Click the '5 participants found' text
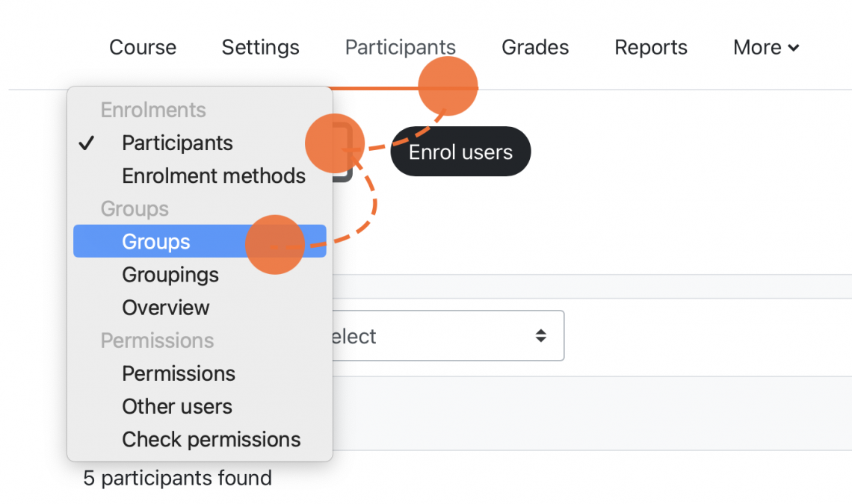Viewport: 852px width, 504px height. coord(177,478)
